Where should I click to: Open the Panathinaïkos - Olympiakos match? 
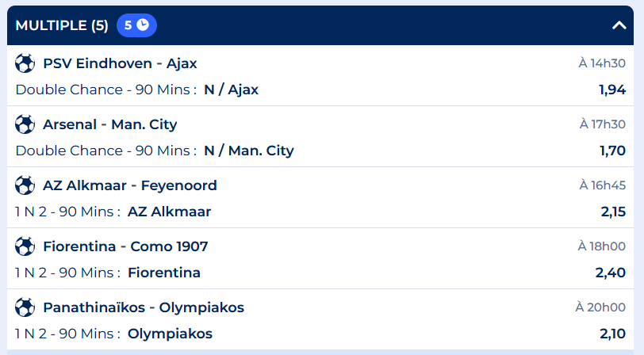pos(144,307)
